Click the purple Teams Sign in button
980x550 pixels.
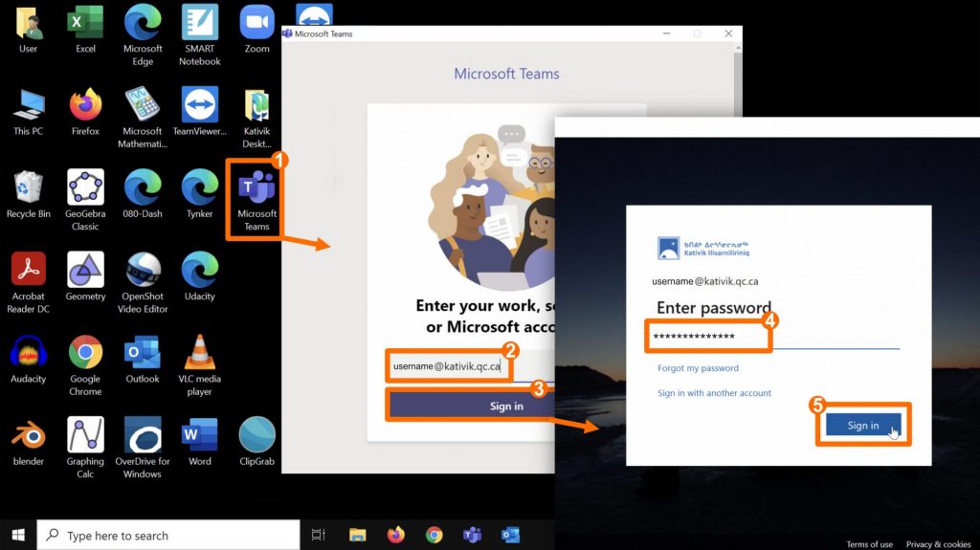pyautogui.click(x=472, y=407)
